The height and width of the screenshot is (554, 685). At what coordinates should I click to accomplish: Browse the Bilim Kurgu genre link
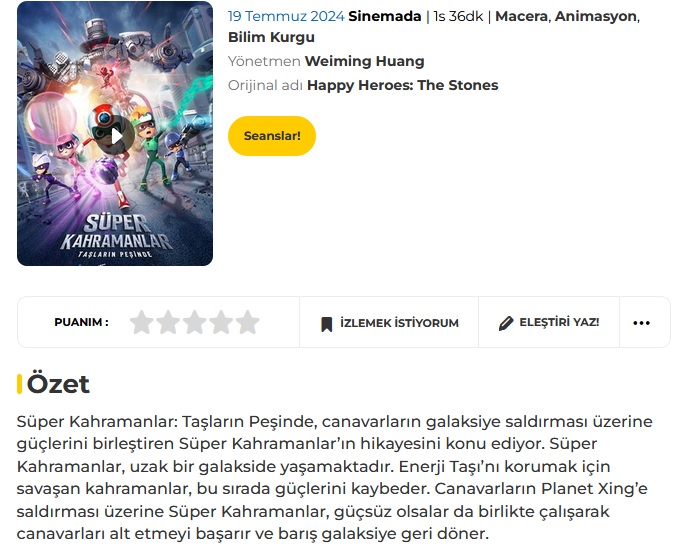[x=271, y=37]
